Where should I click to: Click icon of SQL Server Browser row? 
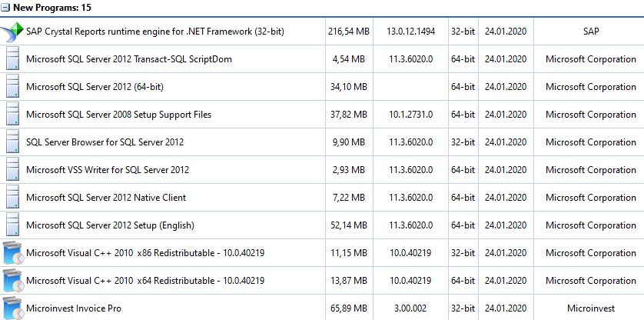[x=13, y=142]
